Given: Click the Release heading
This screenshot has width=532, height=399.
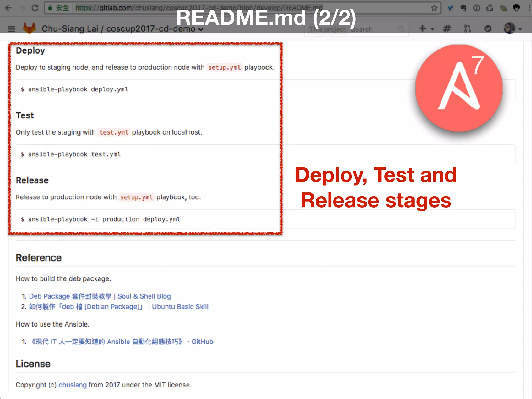Looking at the screenshot, I should [x=32, y=180].
